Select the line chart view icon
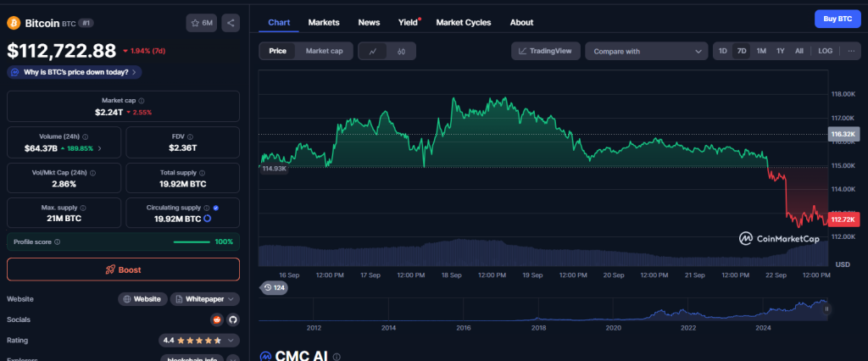 tap(372, 52)
